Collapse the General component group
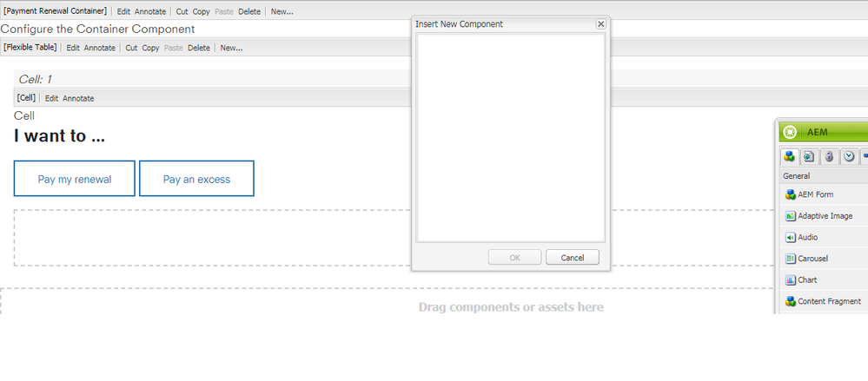Viewport: 868px width, 381px height. [x=797, y=175]
